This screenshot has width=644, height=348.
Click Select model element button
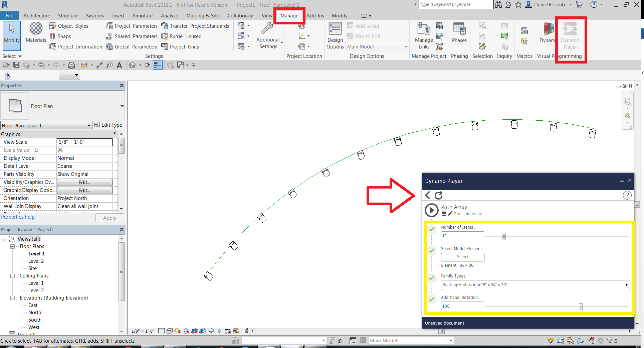click(462, 257)
